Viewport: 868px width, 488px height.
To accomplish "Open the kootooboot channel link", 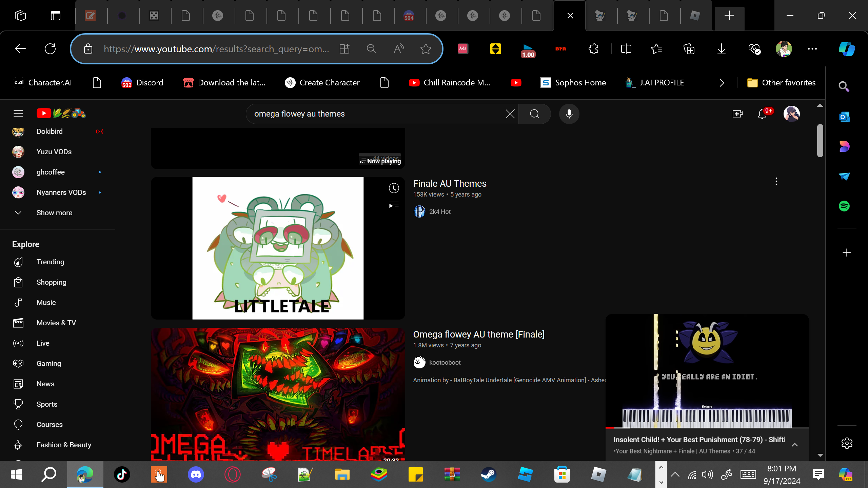I will pos(445,363).
